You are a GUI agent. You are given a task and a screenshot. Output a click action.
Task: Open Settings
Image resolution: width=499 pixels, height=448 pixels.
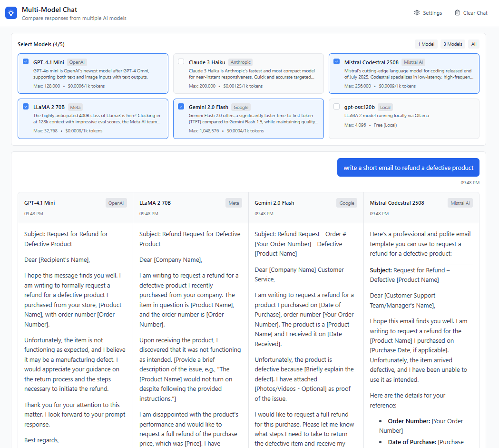coord(428,13)
